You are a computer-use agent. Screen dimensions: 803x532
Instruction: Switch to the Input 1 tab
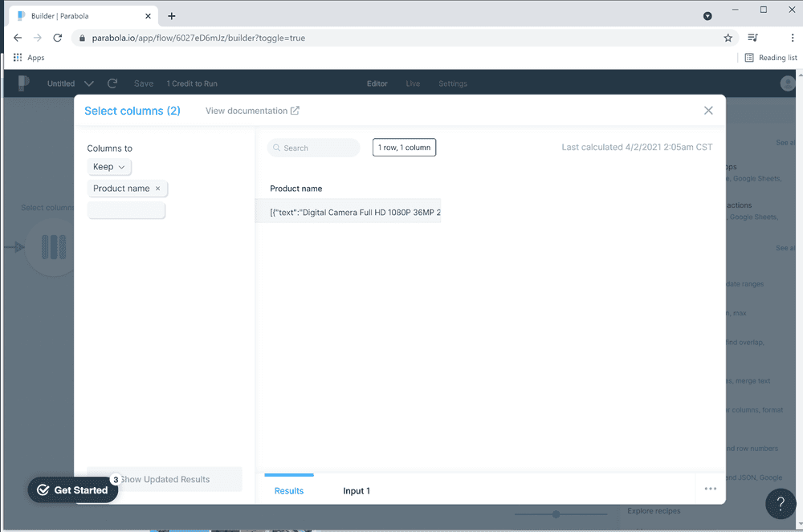click(x=357, y=490)
